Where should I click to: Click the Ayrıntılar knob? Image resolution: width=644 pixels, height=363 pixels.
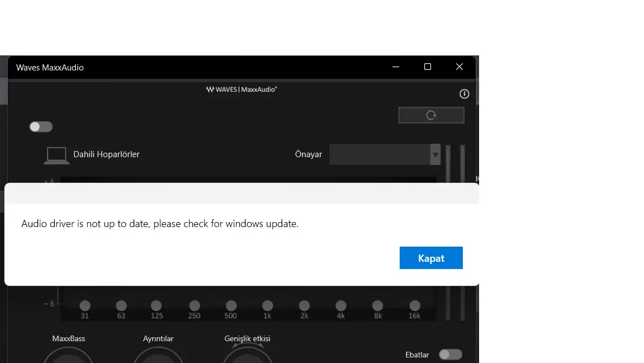158,356
